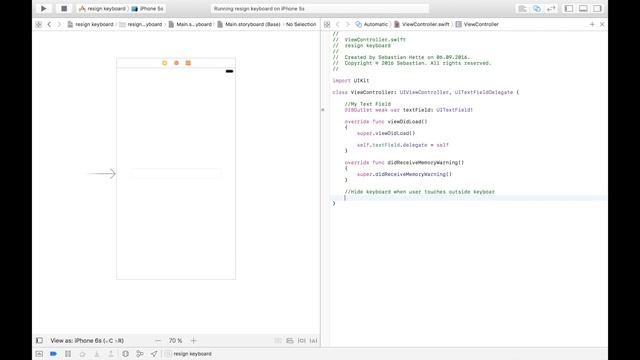Toggle the Utilities panel
This screenshot has width=640, height=360.
point(597,9)
